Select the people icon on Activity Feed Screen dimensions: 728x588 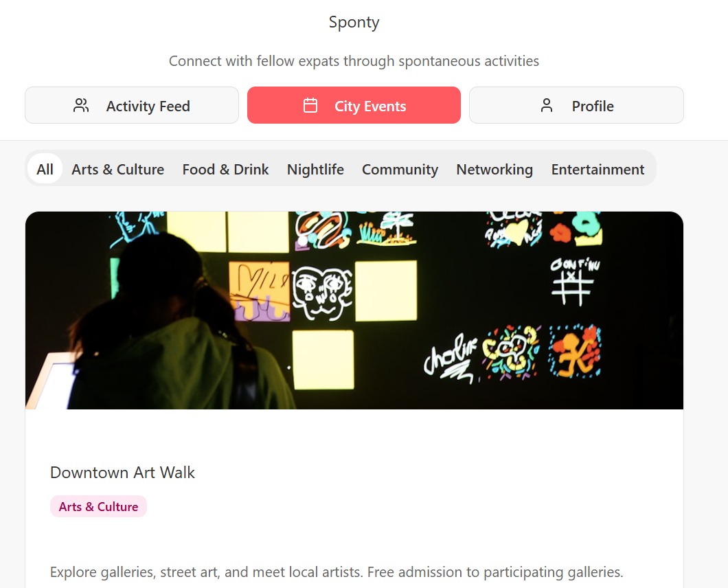coord(82,105)
